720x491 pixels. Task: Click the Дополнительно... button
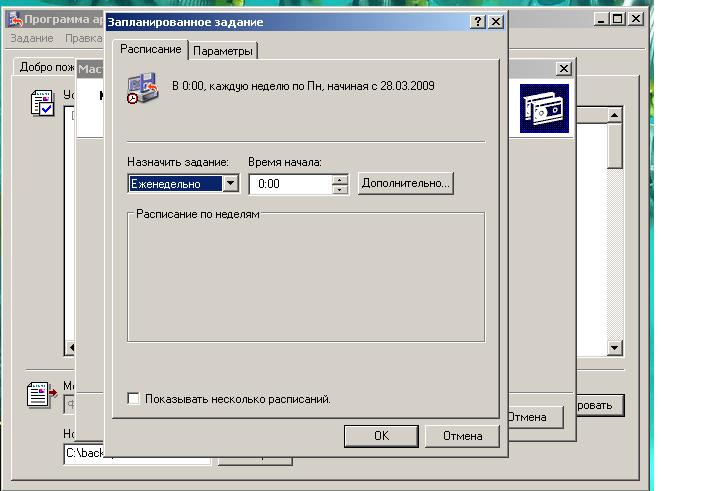tap(406, 183)
